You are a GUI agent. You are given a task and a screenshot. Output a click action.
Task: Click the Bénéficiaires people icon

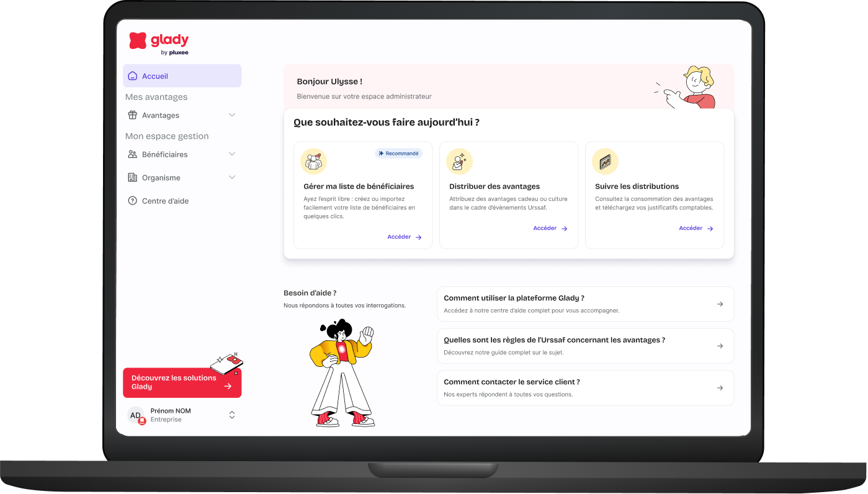pyautogui.click(x=132, y=154)
